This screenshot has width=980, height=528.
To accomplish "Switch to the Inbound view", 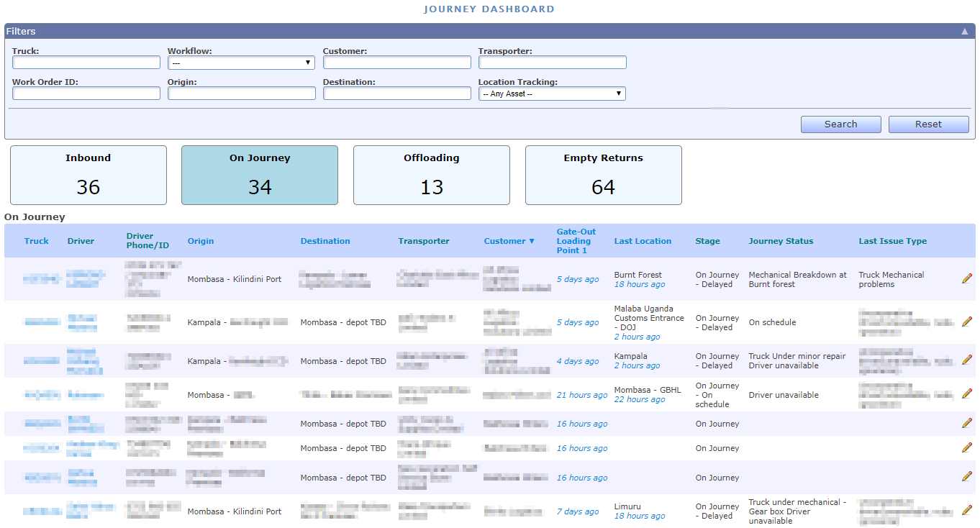I will (88, 175).
